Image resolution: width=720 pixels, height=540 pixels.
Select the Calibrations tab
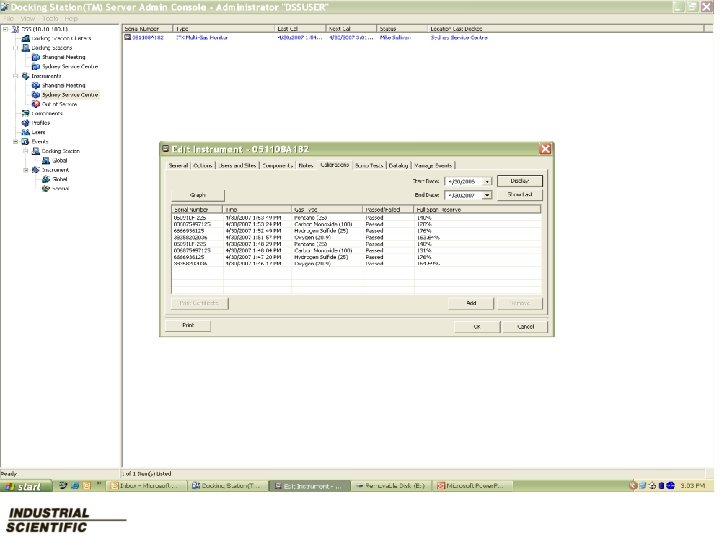tap(334, 164)
